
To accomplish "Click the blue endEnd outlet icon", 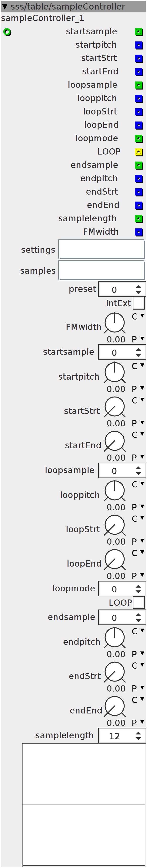I will 139,205.
